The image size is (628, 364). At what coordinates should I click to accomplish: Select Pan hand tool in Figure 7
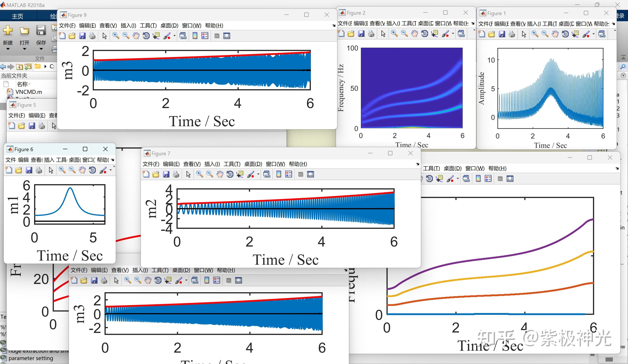tap(220, 174)
